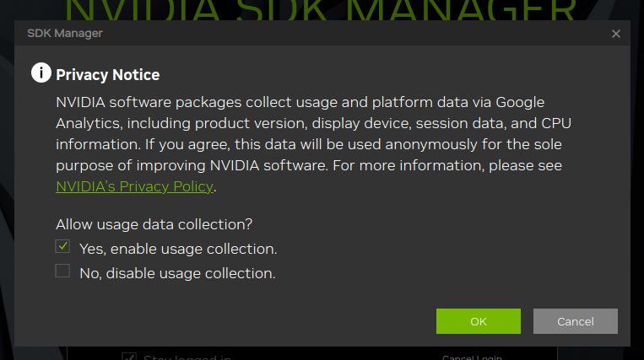The width and height of the screenshot is (644, 360).
Task: Tick the 'No, disable usage collection' checkbox
Action: click(x=62, y=271)
